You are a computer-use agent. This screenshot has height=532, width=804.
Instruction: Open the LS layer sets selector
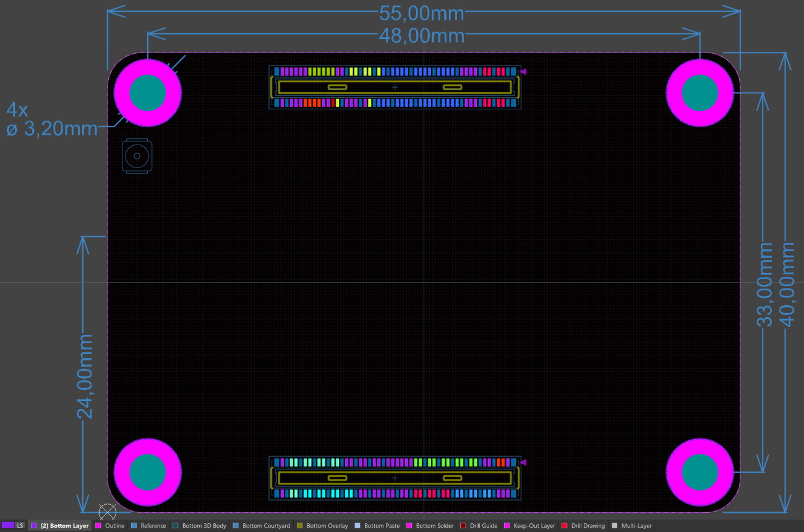(x=19, y=525)
